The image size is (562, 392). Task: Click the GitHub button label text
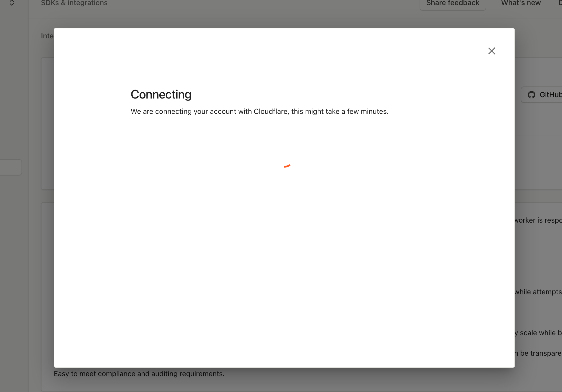550,95
